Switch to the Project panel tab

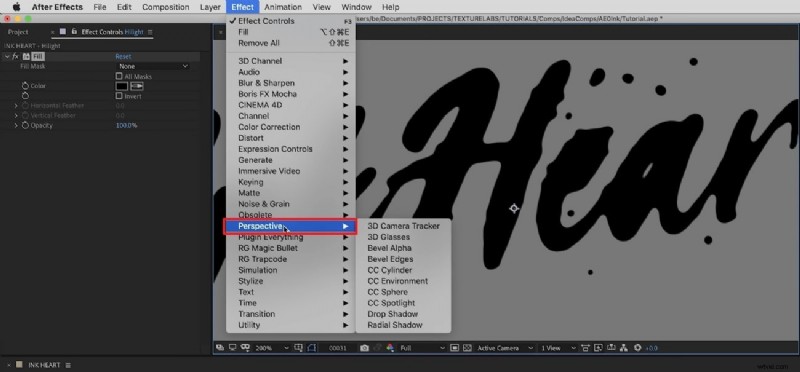(18, 32)
